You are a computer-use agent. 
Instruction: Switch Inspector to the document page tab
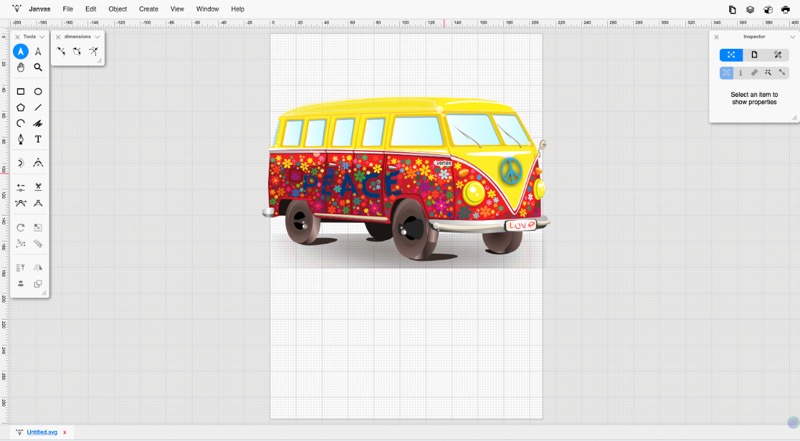tap(754, 55)
